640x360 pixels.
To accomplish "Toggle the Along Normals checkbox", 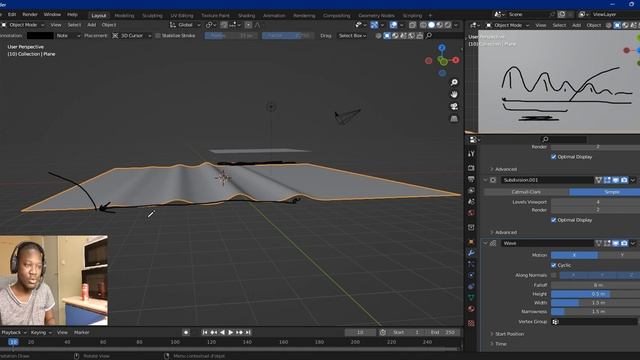I will coord(554,275).
